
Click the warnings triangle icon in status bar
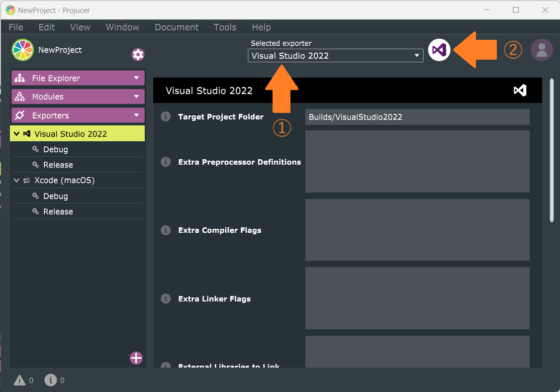point(19,380)
